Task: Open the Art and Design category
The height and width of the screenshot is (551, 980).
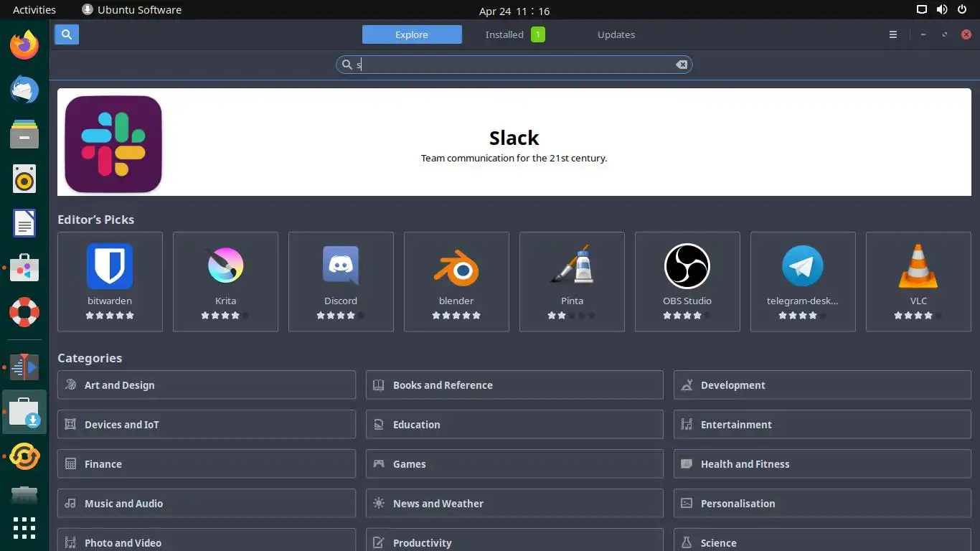Action: (207, 385)
